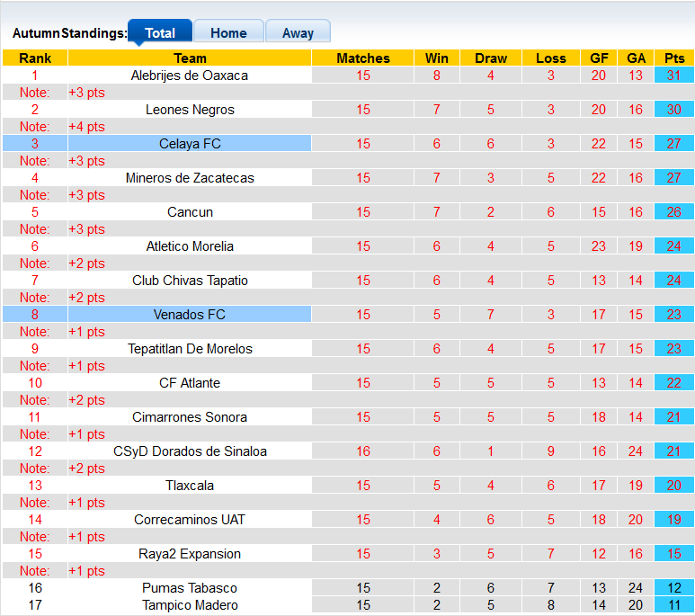Click Club Chivas Tapatio team name
Screen dimensions: 695x616
point(190,281)
